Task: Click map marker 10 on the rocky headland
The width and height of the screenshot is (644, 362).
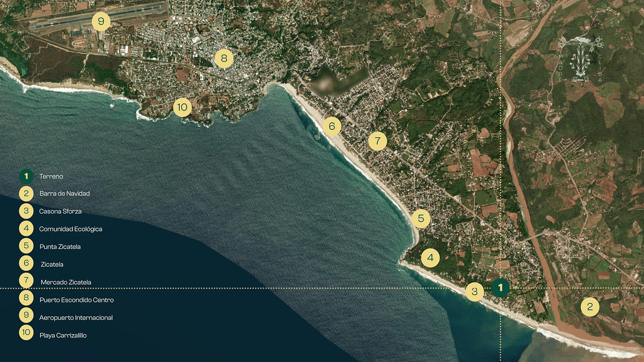Action: [182, 107]
